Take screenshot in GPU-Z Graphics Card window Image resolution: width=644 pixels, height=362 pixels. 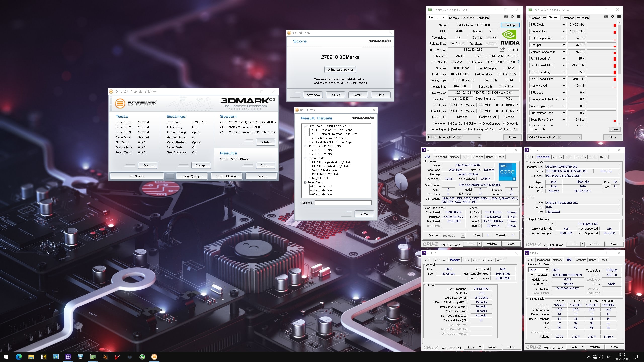(506, 17)
